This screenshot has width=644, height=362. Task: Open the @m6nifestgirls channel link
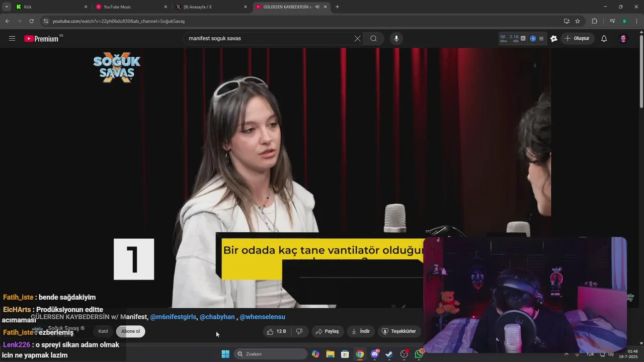(173, 317)
